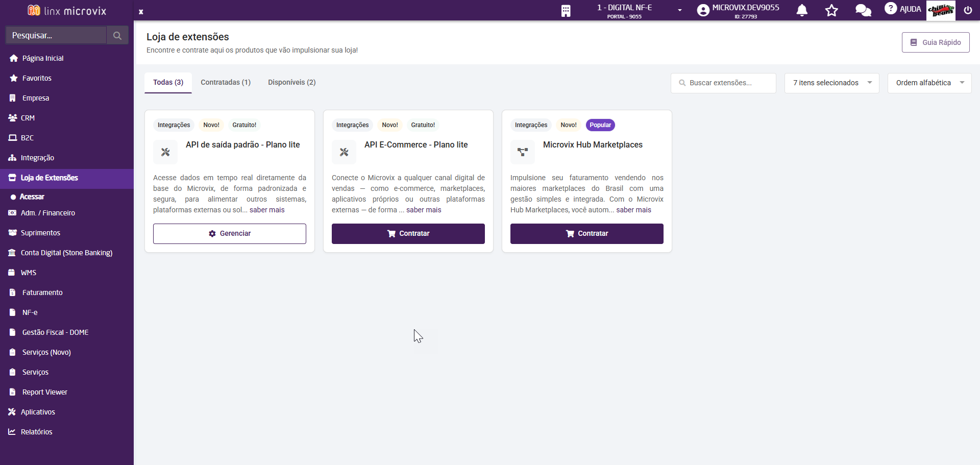Click the Loja de extensões page heading

188,37
